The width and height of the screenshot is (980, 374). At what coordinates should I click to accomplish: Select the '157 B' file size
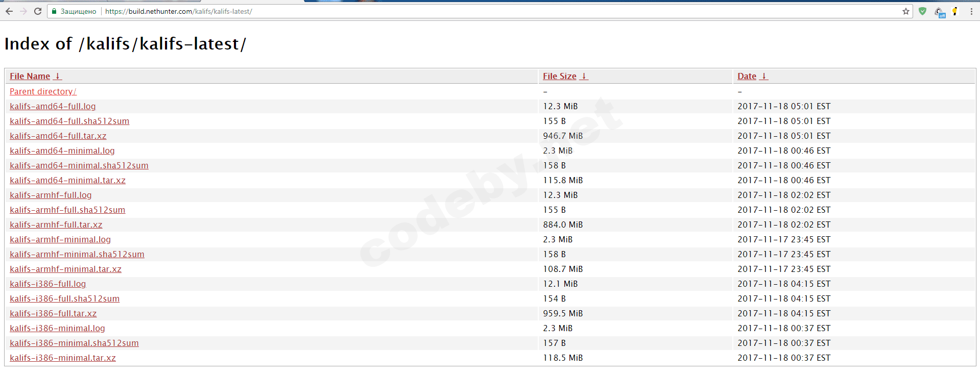click(554, 343)
